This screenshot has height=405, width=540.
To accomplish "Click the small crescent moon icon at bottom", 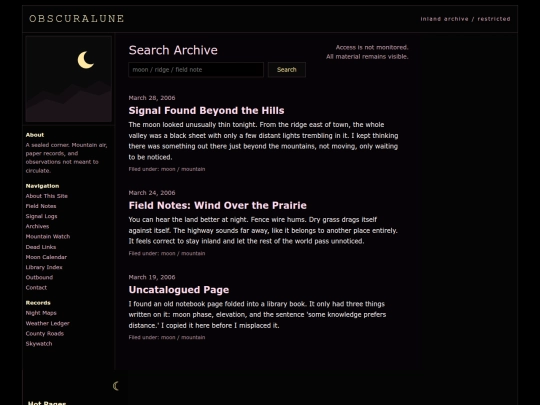I will coord(116,386).
